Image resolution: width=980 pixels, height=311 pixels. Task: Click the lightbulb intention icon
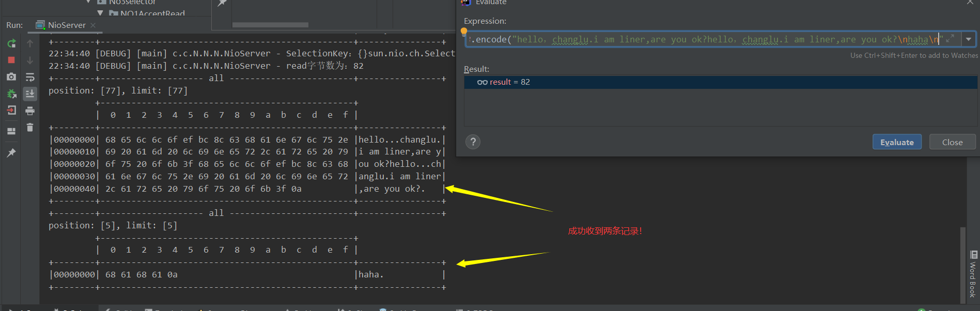pyautogui.click(x=464, y=32)
